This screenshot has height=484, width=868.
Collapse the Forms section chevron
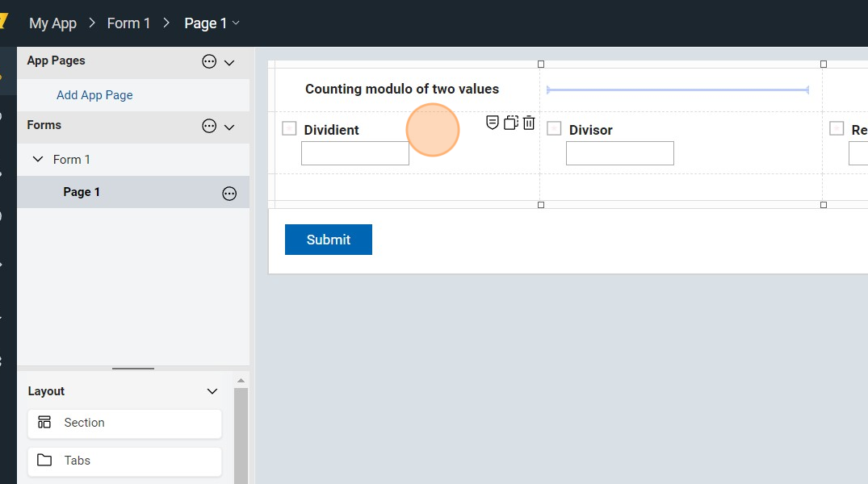pos(229,127)
